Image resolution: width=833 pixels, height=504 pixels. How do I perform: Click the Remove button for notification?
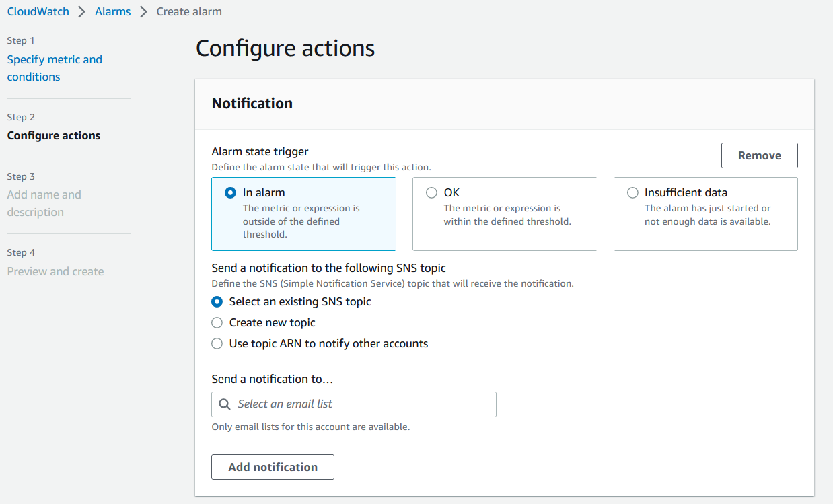(759, 155)
